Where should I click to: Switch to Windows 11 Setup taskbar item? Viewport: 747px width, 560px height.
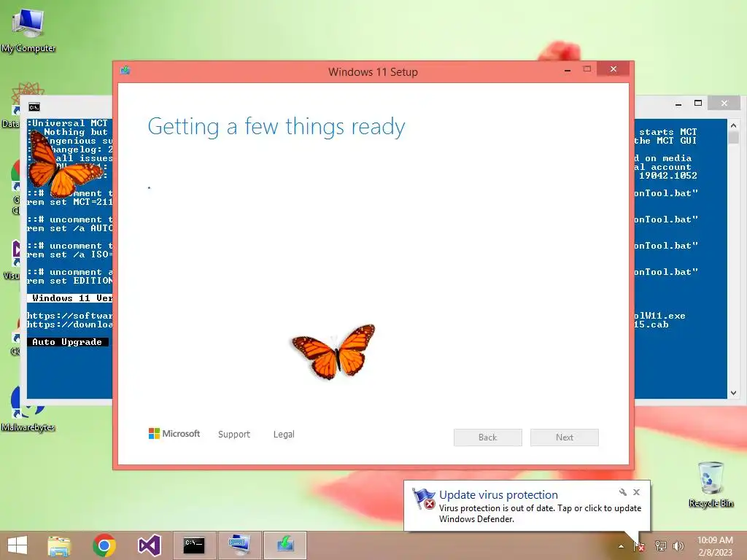tap(285, 545)
